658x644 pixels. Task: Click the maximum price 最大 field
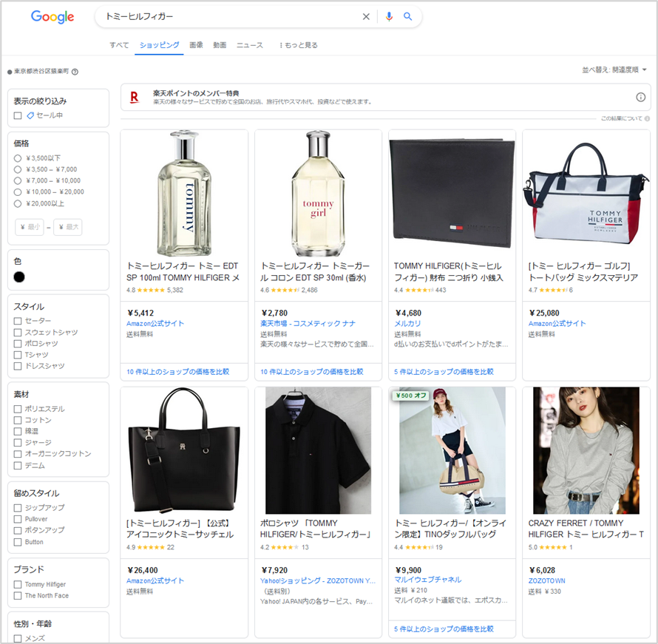(x=68, y=227)
